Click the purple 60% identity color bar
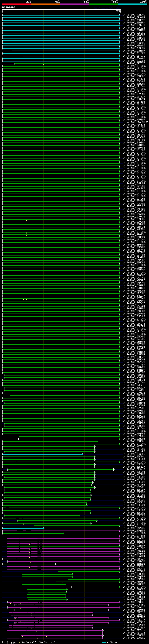This screenshot has height=644, width=149. click(74, 4)
